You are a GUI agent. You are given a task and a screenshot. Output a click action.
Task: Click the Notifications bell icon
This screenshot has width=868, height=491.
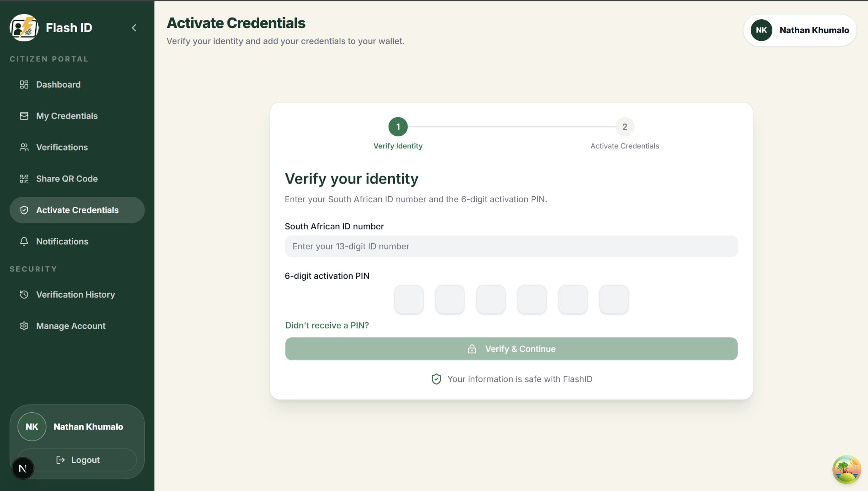click(24, 242)
